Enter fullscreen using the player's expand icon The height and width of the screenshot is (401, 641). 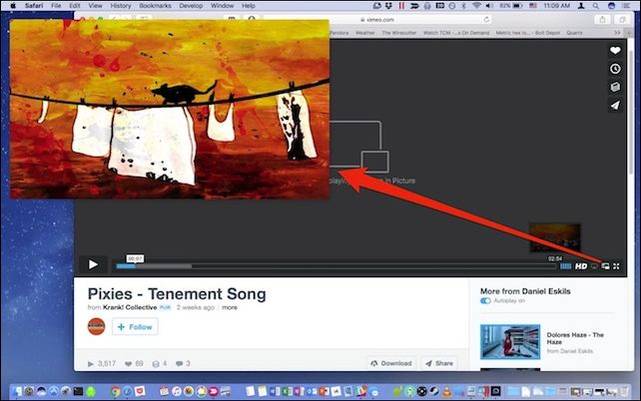[616, 266]
